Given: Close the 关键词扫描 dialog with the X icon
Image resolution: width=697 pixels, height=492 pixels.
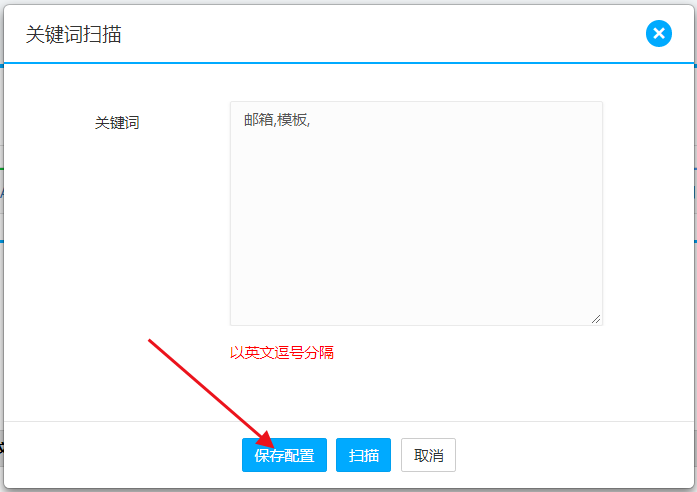Looking at the screenshot, I should pyautogui.click(x=658, y=34).
